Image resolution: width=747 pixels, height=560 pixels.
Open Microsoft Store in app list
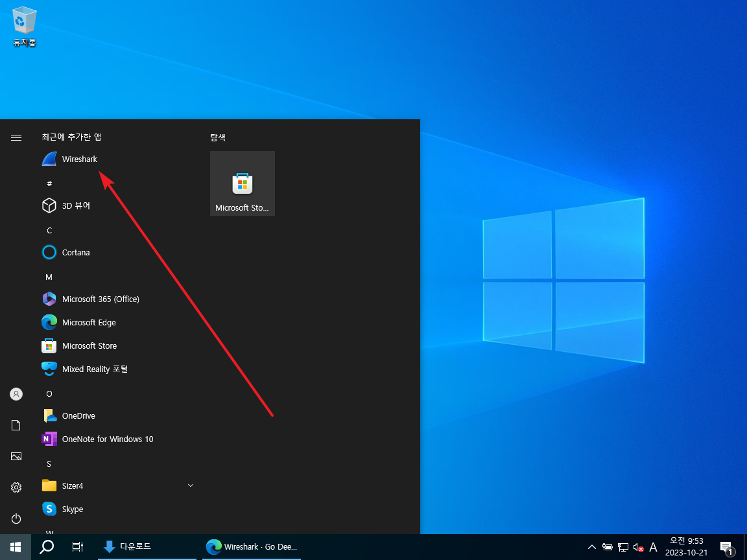pyautogui.click(x=117, y=345)
